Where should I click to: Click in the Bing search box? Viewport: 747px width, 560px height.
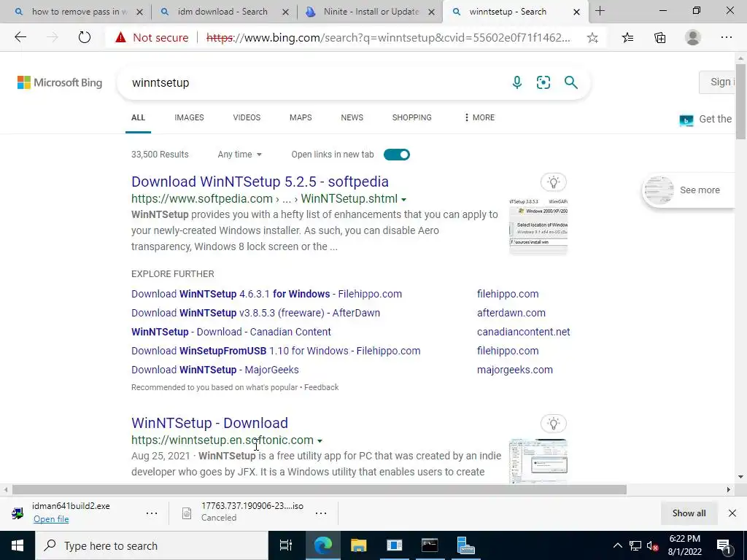[x=314, y=82]
